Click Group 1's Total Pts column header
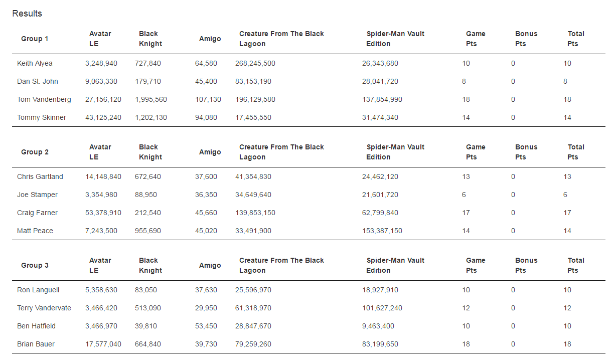The width and height of the screenshot is (615, 364). (575, 39)
